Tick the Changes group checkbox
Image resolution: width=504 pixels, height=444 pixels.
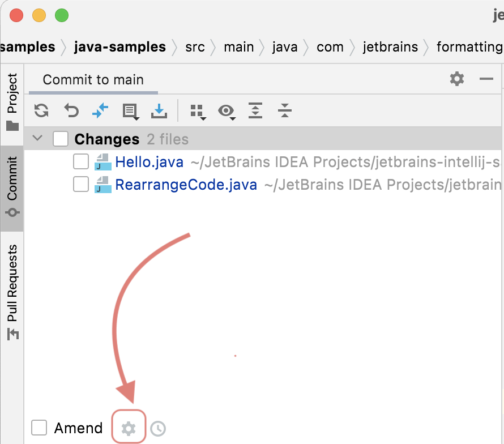click(x=61, y=139)
